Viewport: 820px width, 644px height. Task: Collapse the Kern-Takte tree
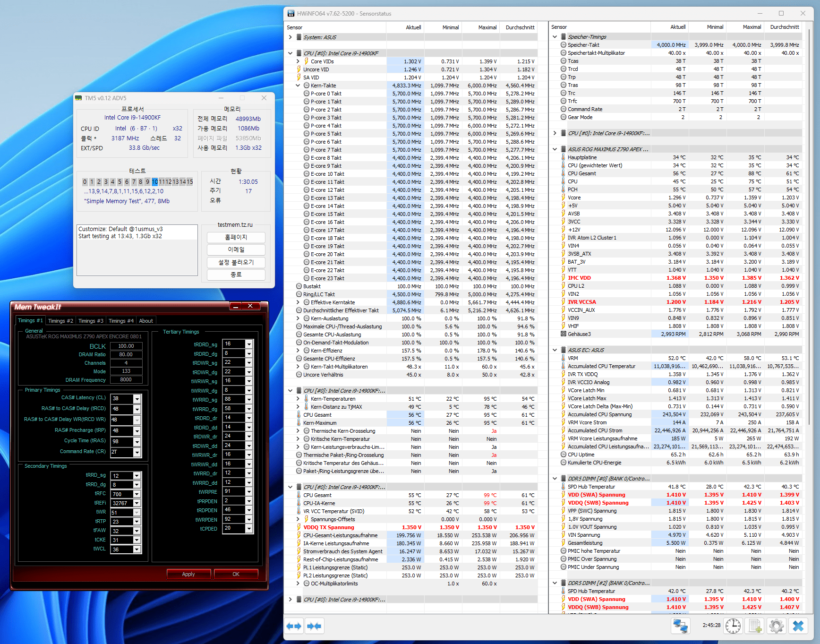[298, 86]
